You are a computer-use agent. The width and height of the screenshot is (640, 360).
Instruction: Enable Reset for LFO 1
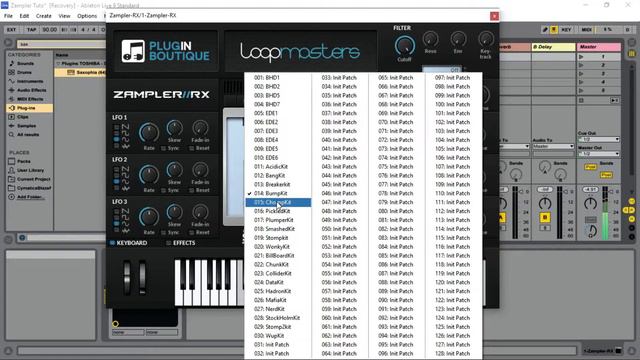[191, 148]
